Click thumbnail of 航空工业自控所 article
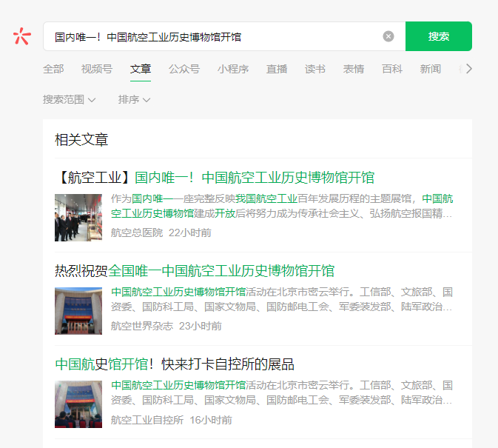This screenshot has height=448, width=498. (x=78, y=404)
